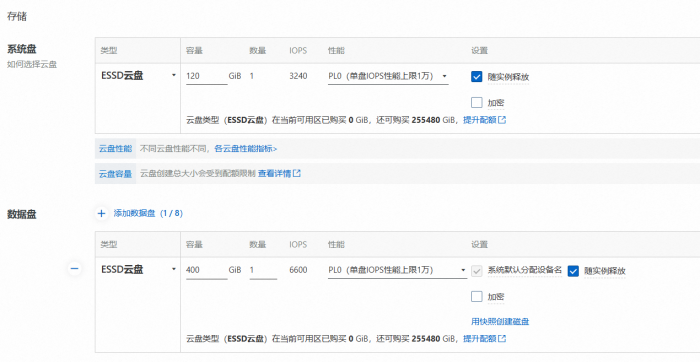
Task: Uncheck 随实例释放 for the system disk
Action: (477, 77)
